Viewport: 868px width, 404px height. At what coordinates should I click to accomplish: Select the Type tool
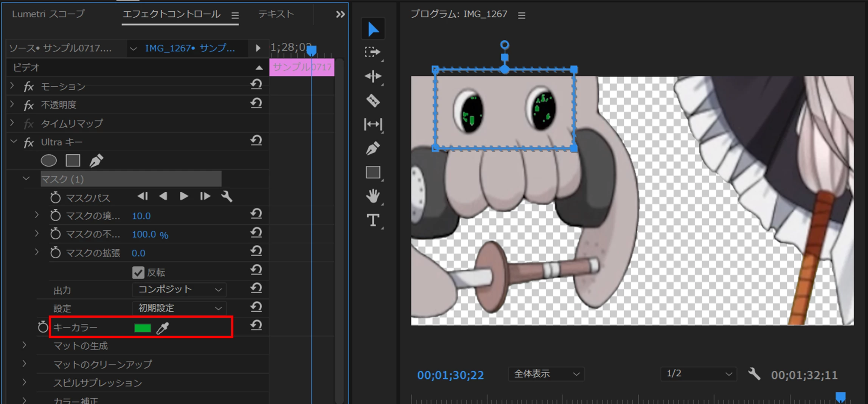coord(373,220)
